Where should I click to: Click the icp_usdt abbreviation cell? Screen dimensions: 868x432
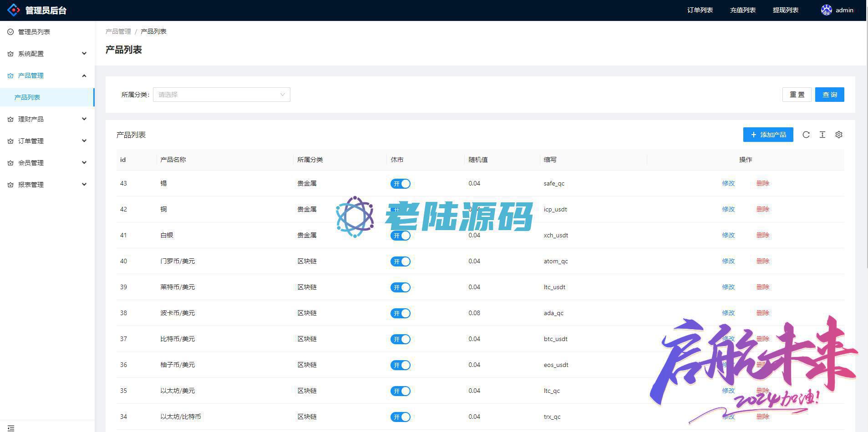tap(555, 209)
